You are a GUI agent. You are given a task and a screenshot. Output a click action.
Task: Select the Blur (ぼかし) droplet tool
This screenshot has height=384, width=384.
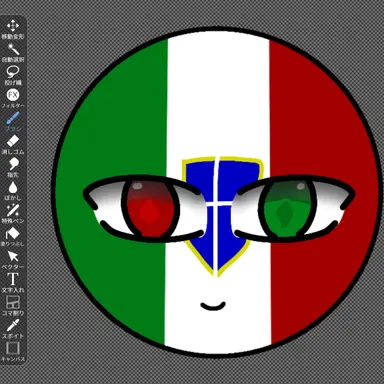point(13,190)
